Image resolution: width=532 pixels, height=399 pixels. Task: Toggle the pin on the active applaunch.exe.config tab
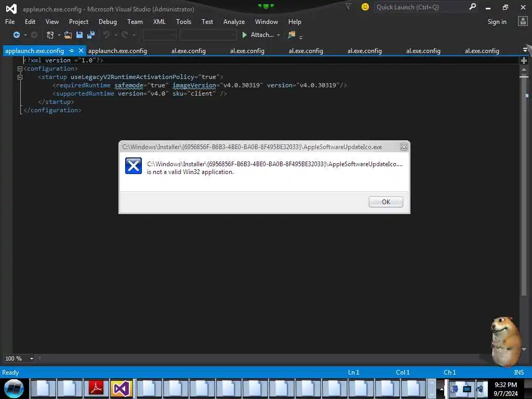[x=71, y=50]
